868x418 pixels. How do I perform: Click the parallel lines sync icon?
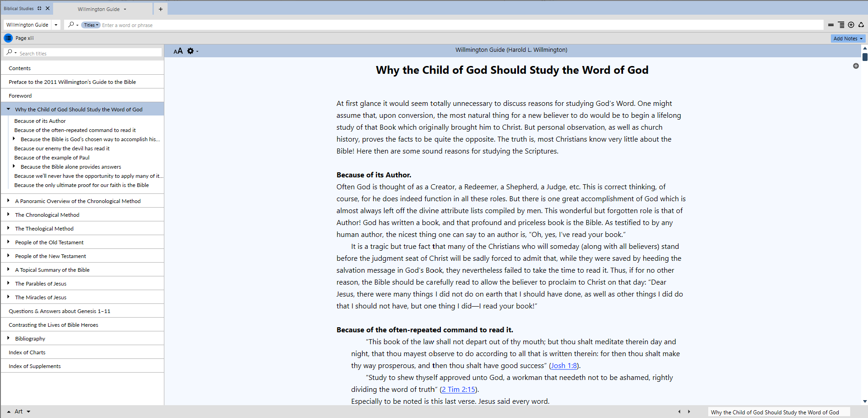831,25
